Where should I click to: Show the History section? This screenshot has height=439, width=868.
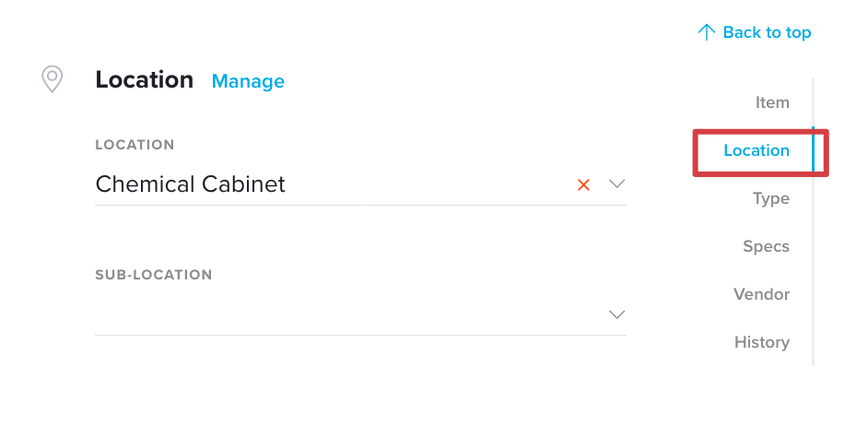pyautogui.click(x=762, y=342)
